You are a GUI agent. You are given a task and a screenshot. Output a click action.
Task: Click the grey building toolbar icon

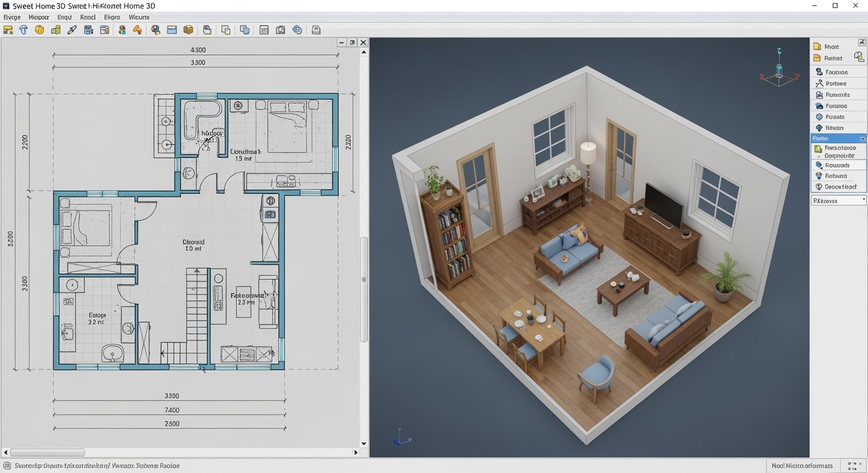tap(280, 30)
